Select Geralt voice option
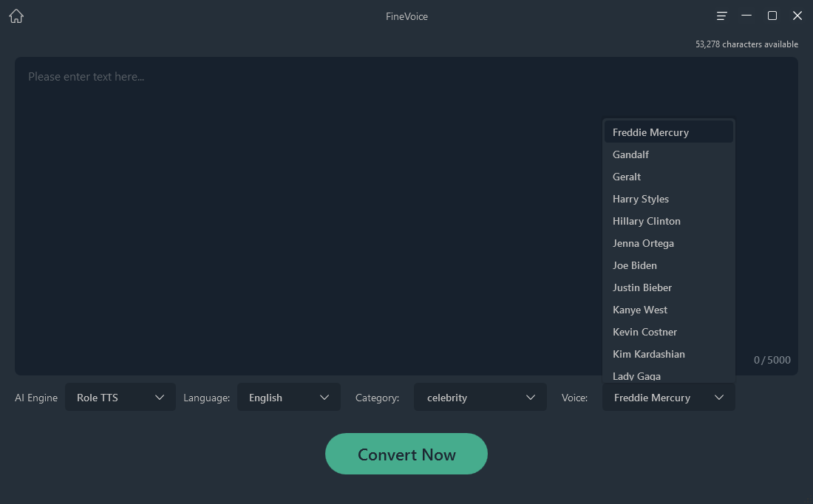 click(668, 177)
